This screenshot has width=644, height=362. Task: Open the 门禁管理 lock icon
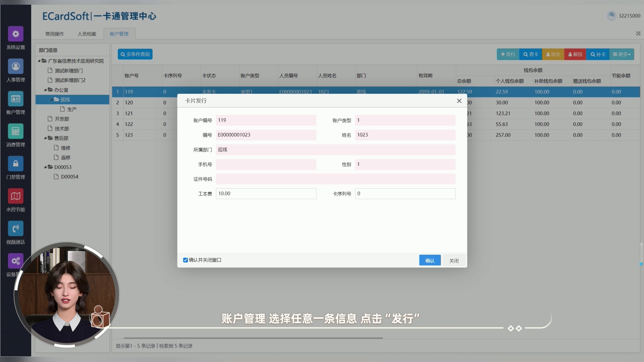pos(15,164)
